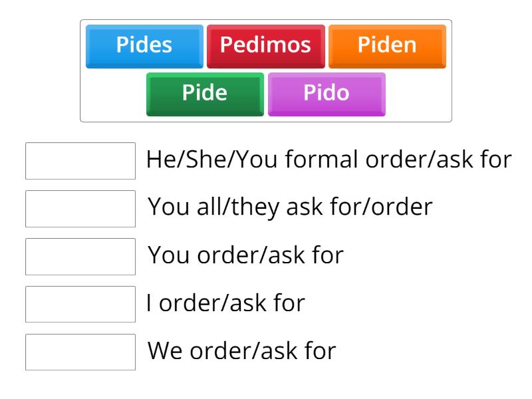Screen dimensions: 532x399
Task: Click the answer box beside 'I order/ask for'
Action: 80,303
